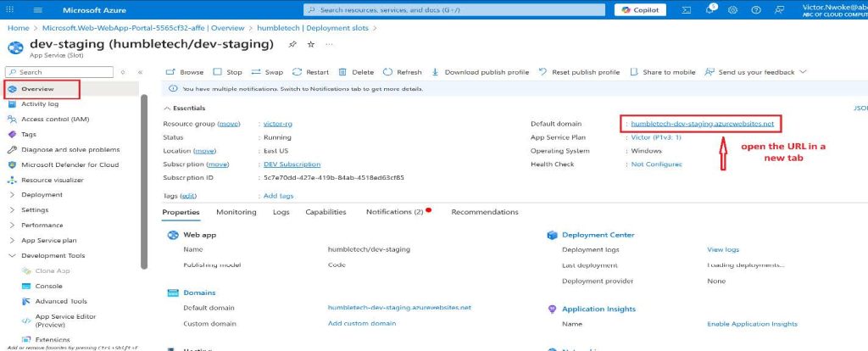
Task: Open the Deployment Center heading link
Action: click(x=598, y=235)
